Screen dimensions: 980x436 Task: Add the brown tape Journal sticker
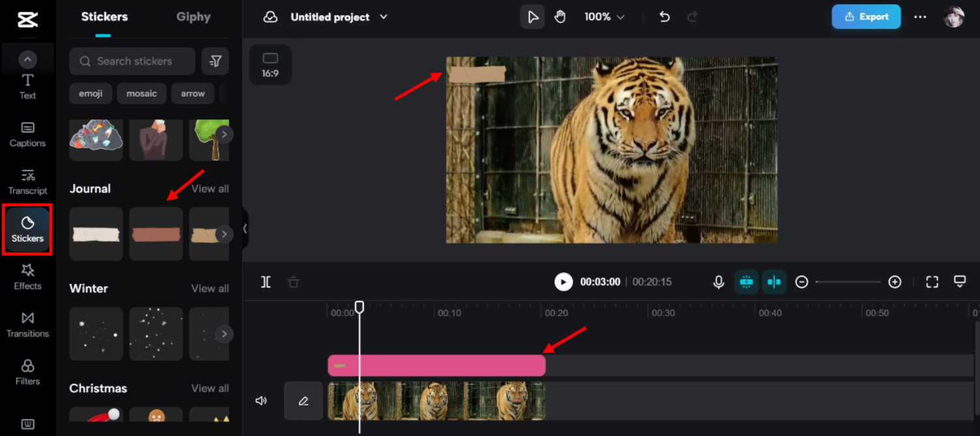tap(156, 234)
